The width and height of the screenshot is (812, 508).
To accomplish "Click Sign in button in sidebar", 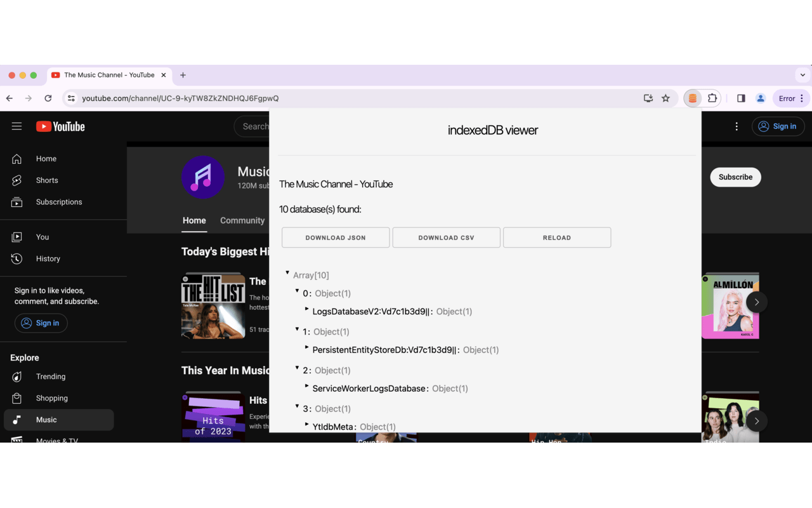I will 41,323.
